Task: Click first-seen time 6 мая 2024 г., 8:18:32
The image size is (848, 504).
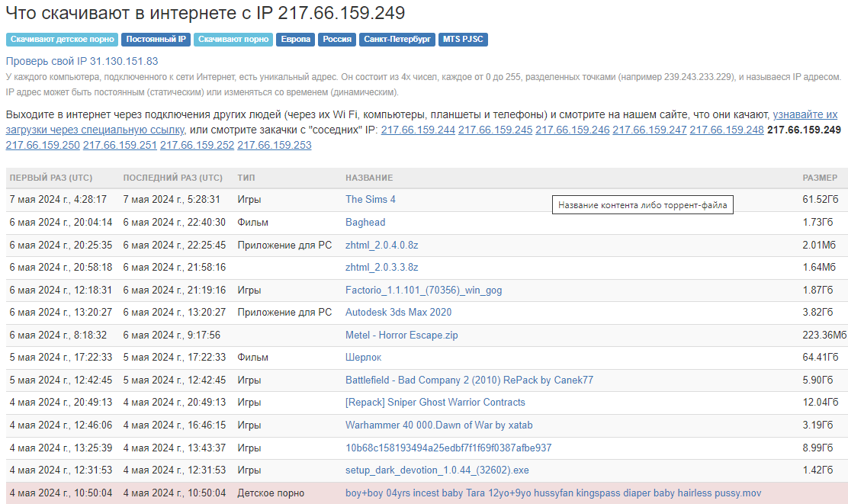Action: tap(58, 335)
